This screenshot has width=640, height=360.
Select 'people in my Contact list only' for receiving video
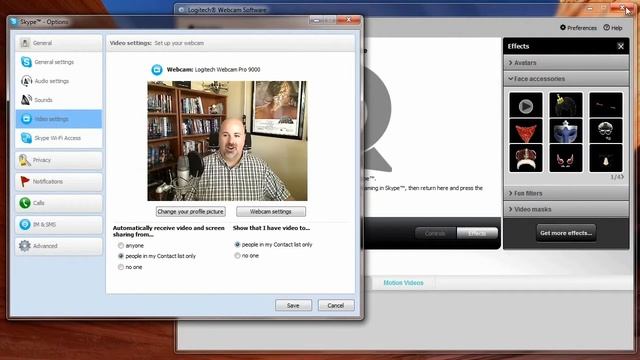(x=121, y=256)
